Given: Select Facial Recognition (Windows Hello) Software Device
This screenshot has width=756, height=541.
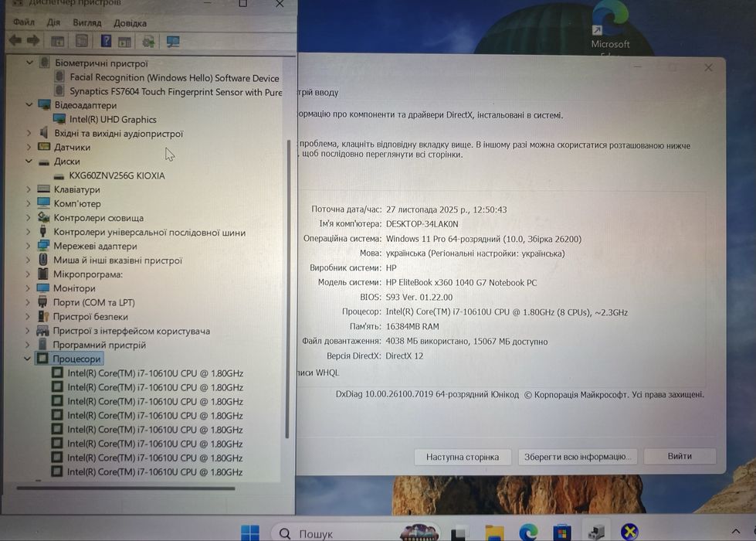Looking at the screenshot, I should [174, 78].
